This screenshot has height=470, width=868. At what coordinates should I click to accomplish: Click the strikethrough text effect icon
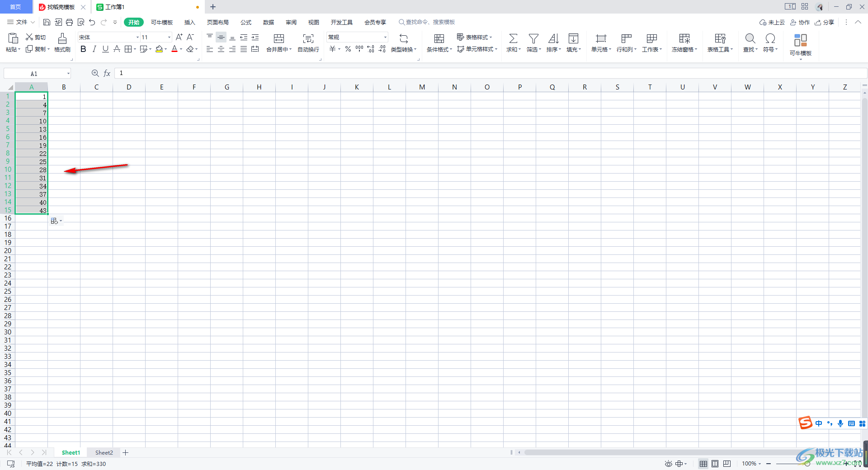pyautogui.click(x=117, y=49)
